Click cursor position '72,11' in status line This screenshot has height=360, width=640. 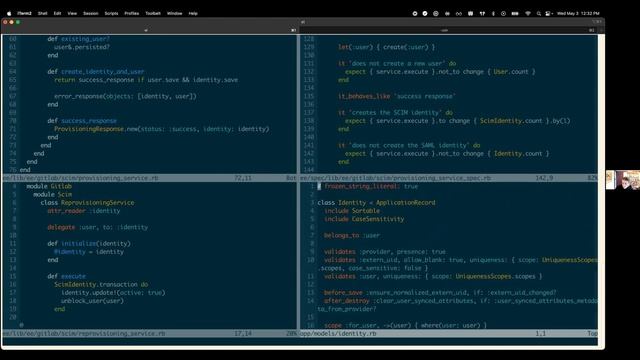[243, 178]
